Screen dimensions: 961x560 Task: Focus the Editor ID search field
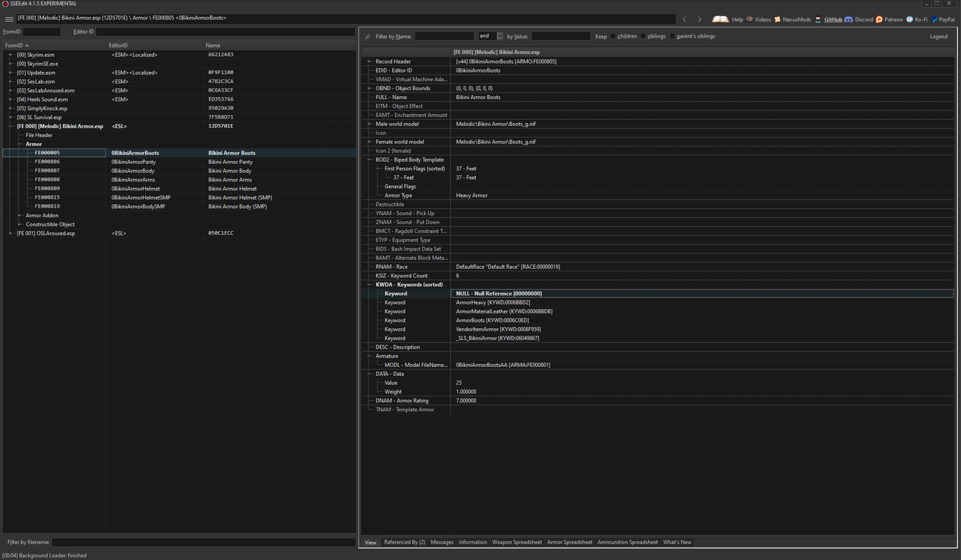pos(225,32)
